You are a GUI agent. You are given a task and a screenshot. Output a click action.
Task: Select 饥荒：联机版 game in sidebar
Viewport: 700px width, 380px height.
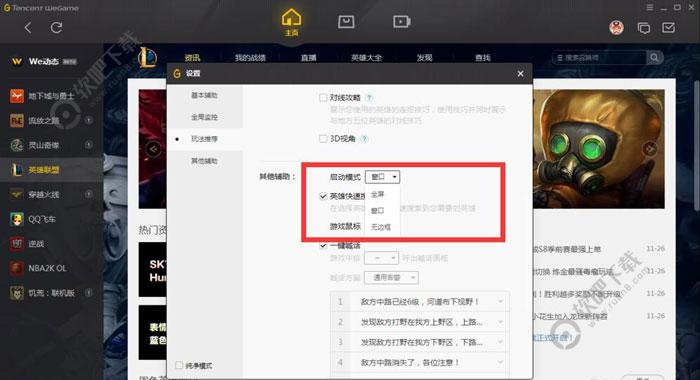pyautogui.click(x=51, y=293)
